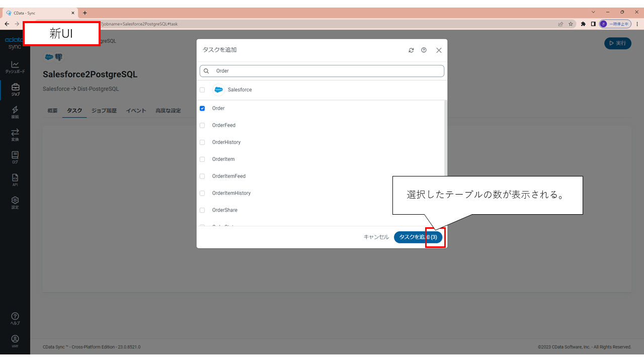Open the Transformations (変換) sidebar icon
This screenshot has width=644, height=362.
[15, 135]
